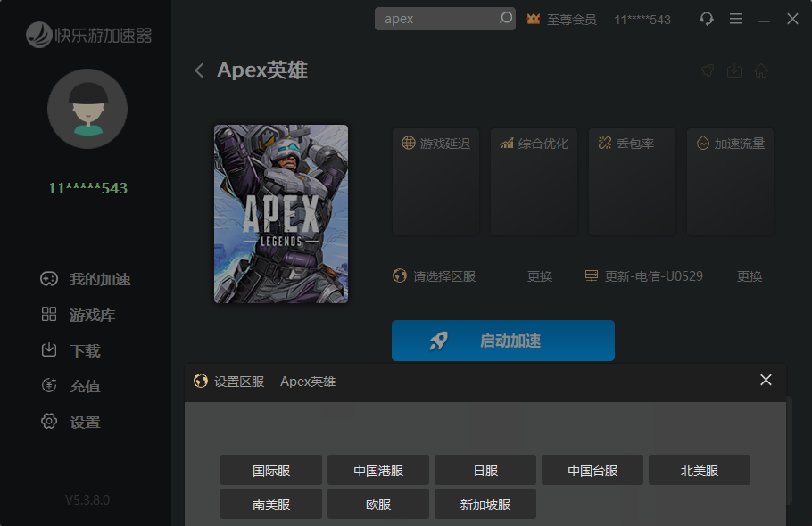Click the home icon near title

click(761, 71)
